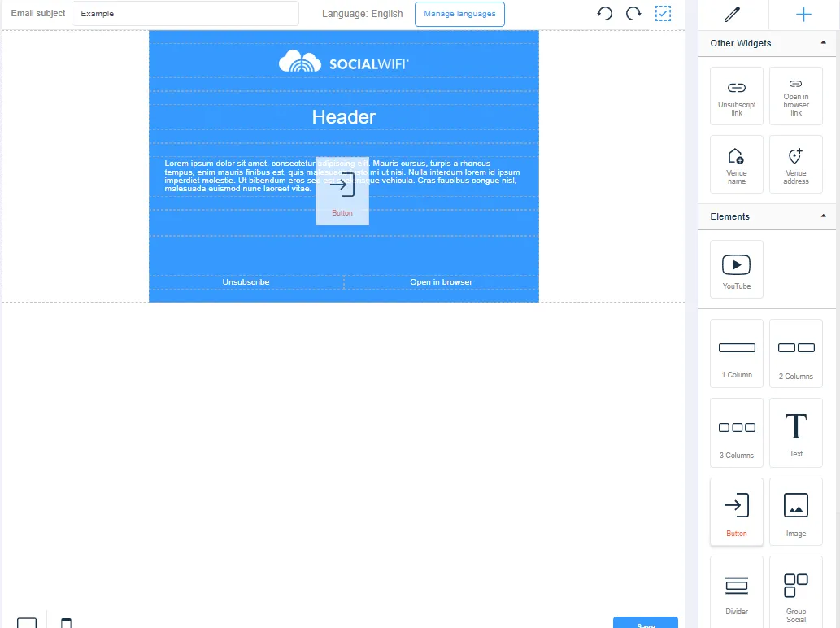Click the Redo arrow icon
The image size is (840, 628).
pos(633,13)
